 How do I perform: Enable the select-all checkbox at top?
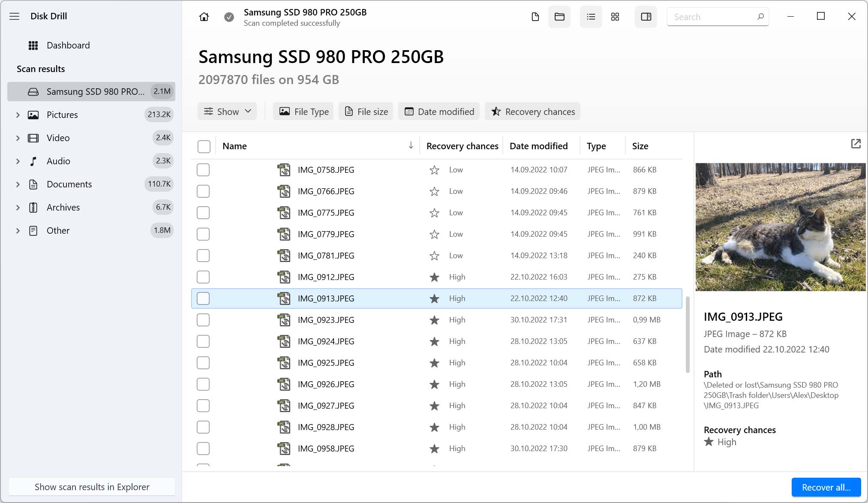204,146
